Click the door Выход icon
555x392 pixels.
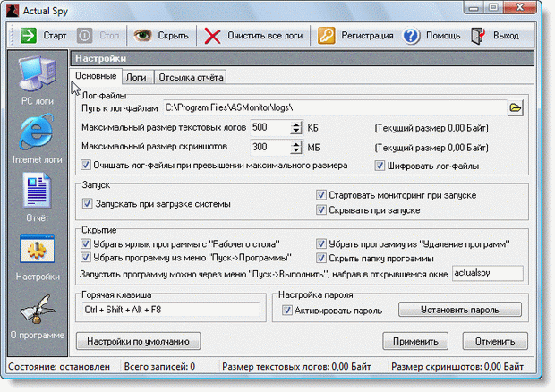(x=478, y=36)
